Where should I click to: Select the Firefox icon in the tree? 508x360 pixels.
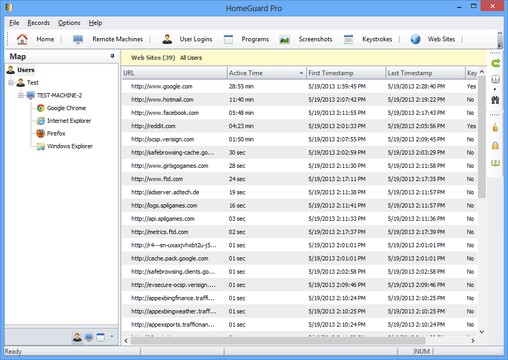[x=41, y=133]
